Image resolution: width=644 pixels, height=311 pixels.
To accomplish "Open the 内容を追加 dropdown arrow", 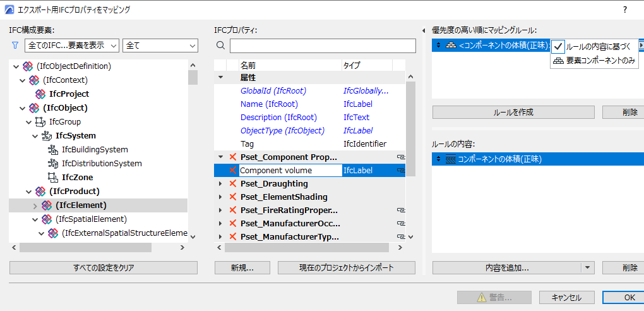I will click(x=587, y=268).
